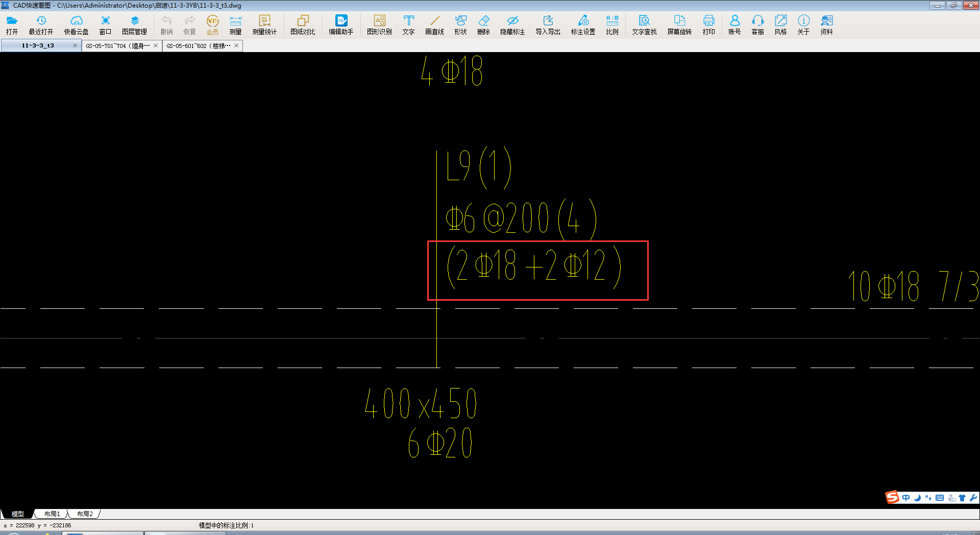Toggle Sogou moon half/full-width mode

coord(917,498)
